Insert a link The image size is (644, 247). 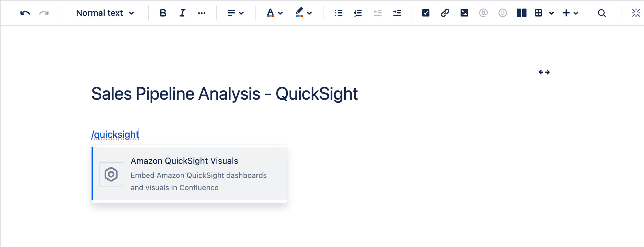point(445,13)
